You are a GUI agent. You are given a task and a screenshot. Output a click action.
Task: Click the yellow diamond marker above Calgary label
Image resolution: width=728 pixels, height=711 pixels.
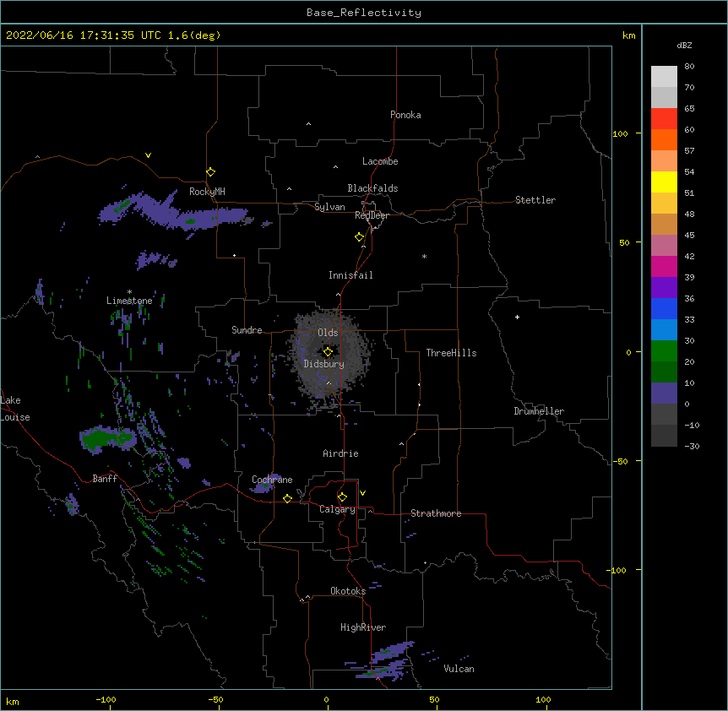click(x=342, y=497)
